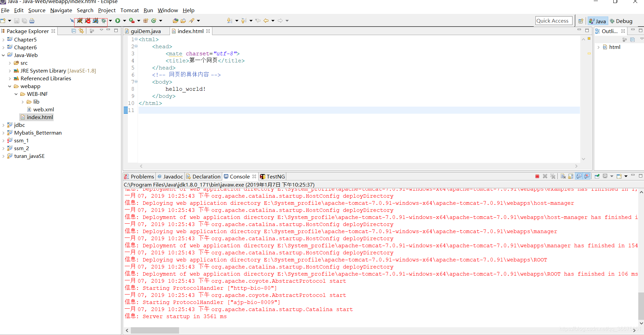The height and width of the screenshot is (335, 644).
Task: Open Package Explorer View Menu triangle
Action: [101, 30]
